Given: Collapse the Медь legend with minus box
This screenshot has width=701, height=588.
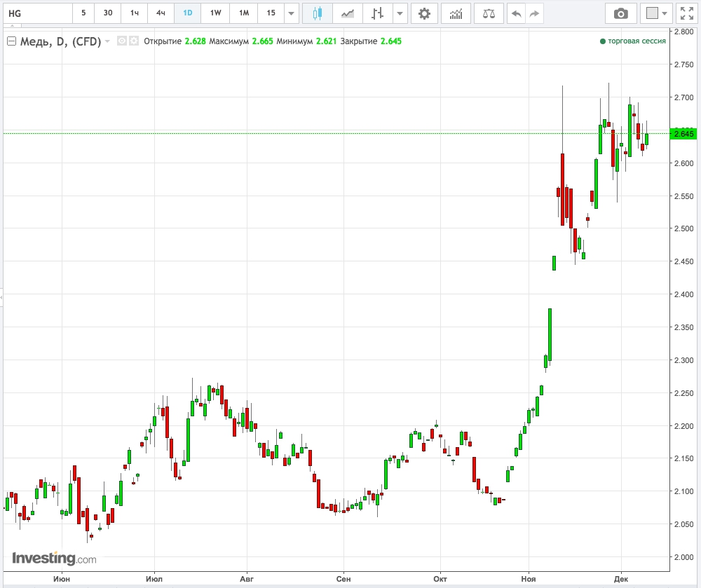Looking at the screenshot, I should (x=11, y=41).
